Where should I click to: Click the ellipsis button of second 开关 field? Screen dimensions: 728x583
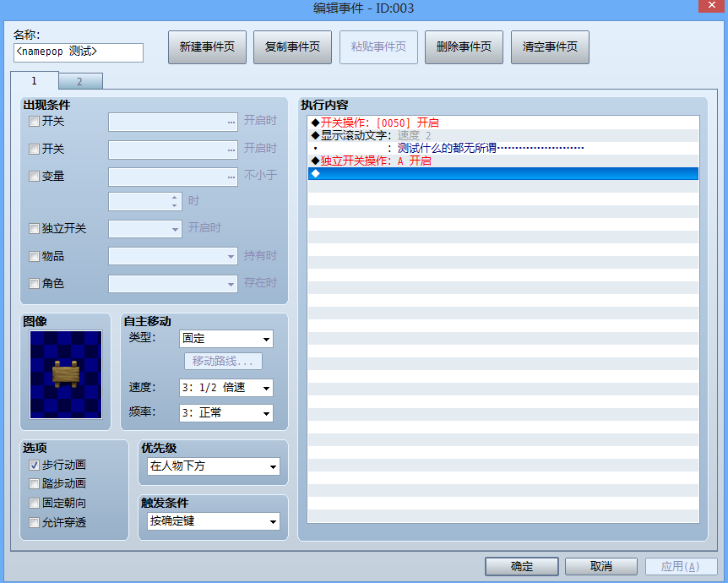coord(231,150)
